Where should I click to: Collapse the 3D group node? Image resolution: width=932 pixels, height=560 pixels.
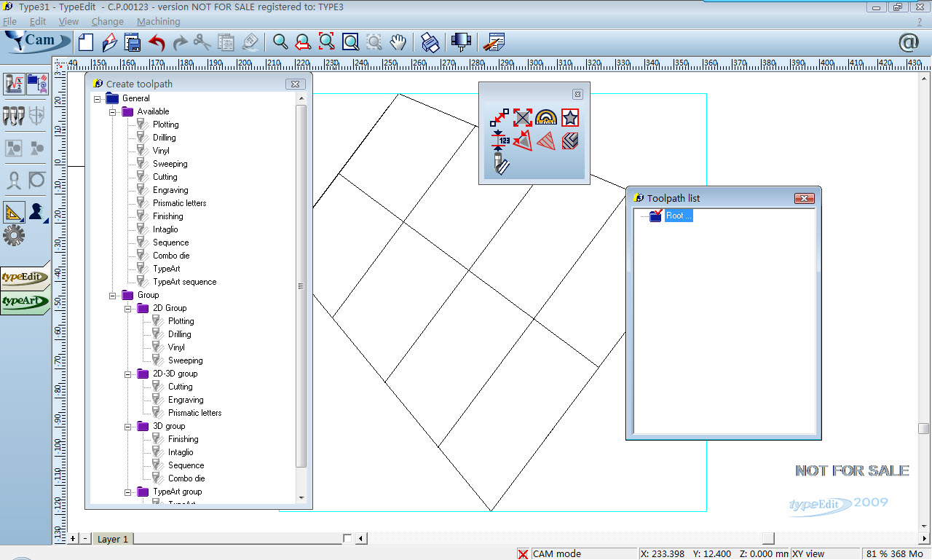[x=127, y=426]
